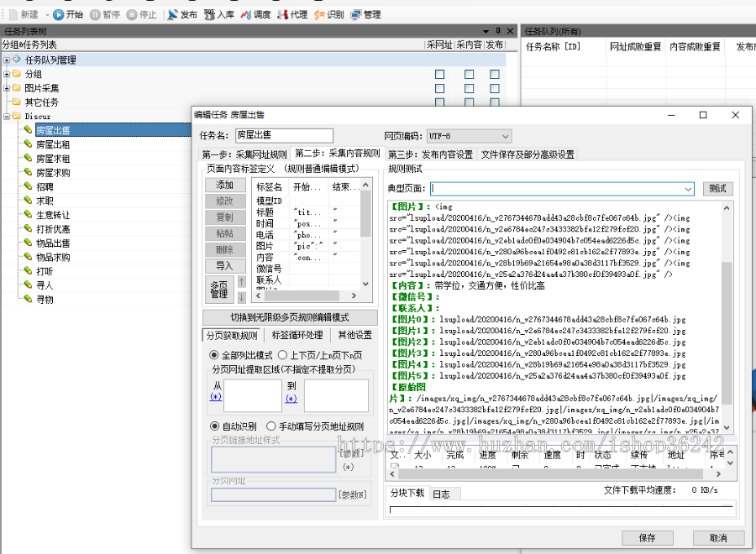756x554 pixels.
Task: Select the 全部列出模式 radio button
Action: [214, 355]
